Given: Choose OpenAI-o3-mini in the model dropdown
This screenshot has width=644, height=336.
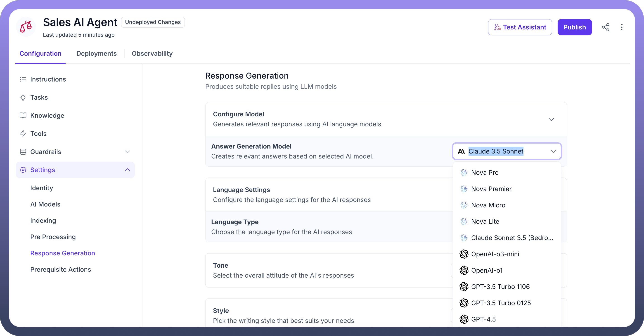Looking at the screenshot, I should pos(495,254).
